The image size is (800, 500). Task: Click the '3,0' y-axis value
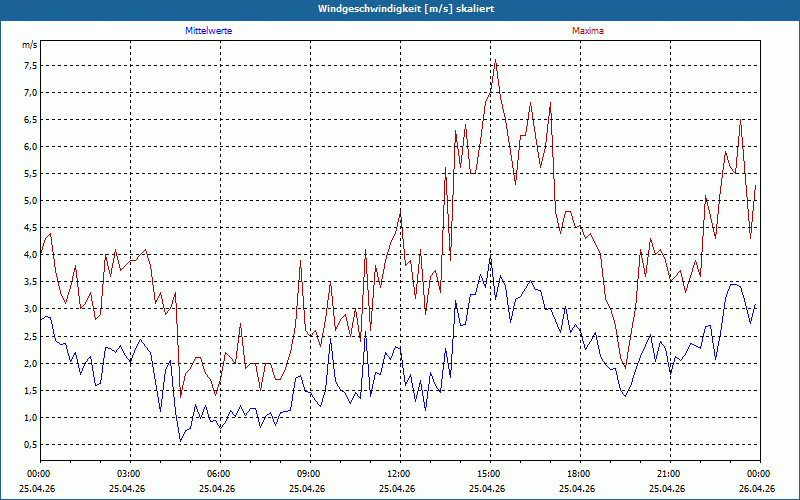pos(30,309)
